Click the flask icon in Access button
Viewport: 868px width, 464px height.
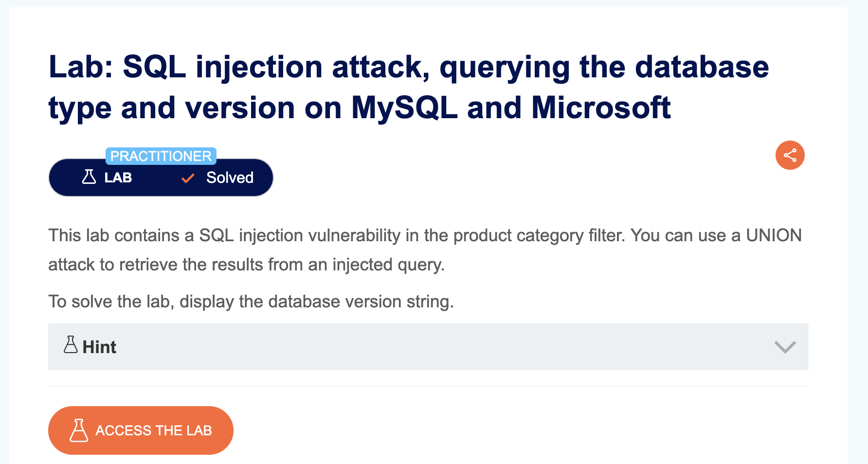click(x=79, y=430)
